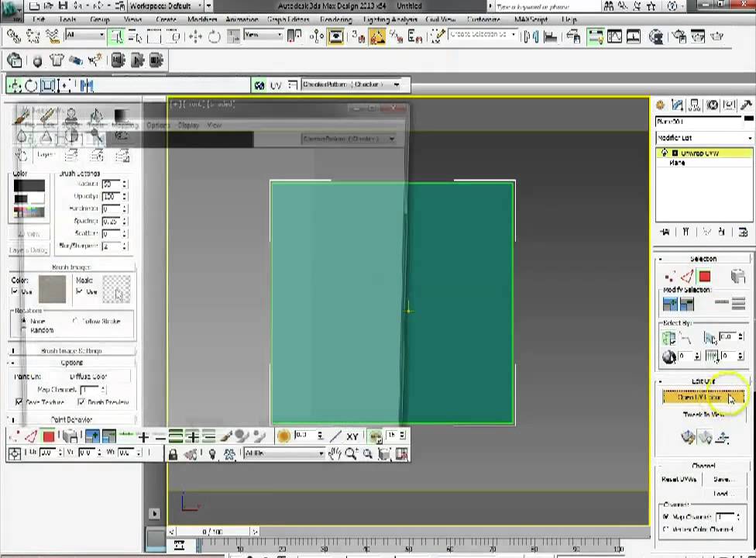Viewport: 756px width, 558px height.
Task: Activate the UV editor Pan hand tool
Action: coord(334,454)
